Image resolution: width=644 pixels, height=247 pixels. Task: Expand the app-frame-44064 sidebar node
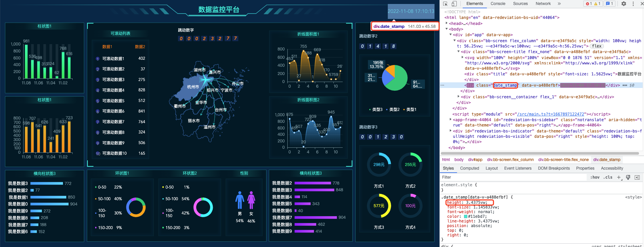click(450, 120)
